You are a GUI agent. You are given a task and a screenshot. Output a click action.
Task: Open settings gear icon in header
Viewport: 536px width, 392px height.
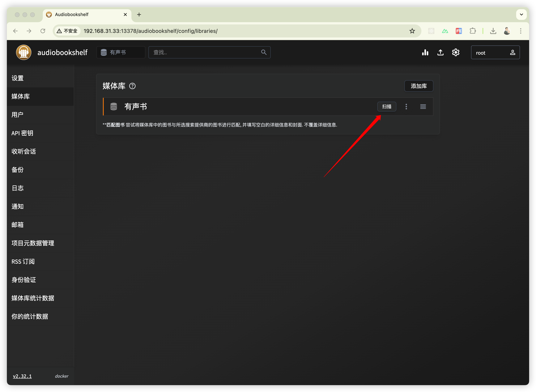click(456, 53)
